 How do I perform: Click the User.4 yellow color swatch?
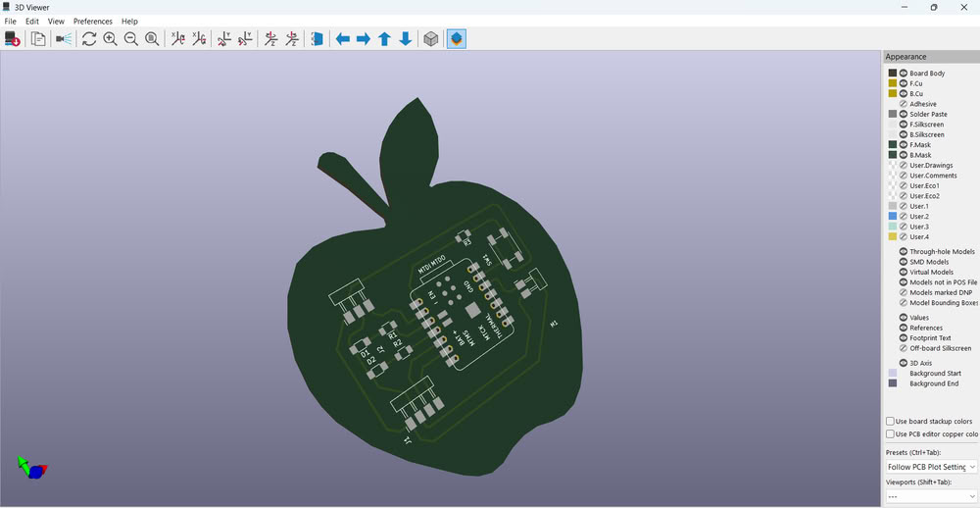pyautogui.click(x=893, y=236)
